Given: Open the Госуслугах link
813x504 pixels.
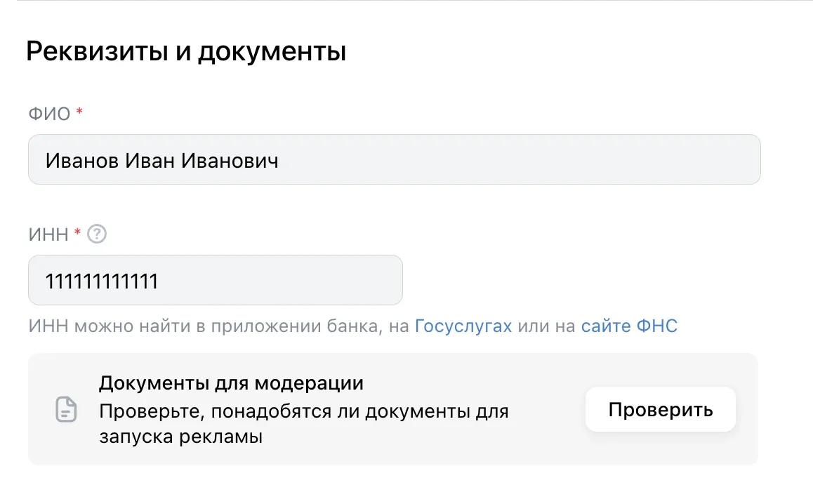Looking at the screenshot, I should [x=463, y=326].
